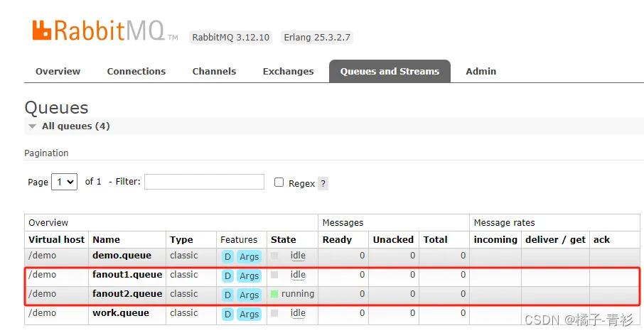
Task: Open demo.queue details
Action: tap(122, 256)
